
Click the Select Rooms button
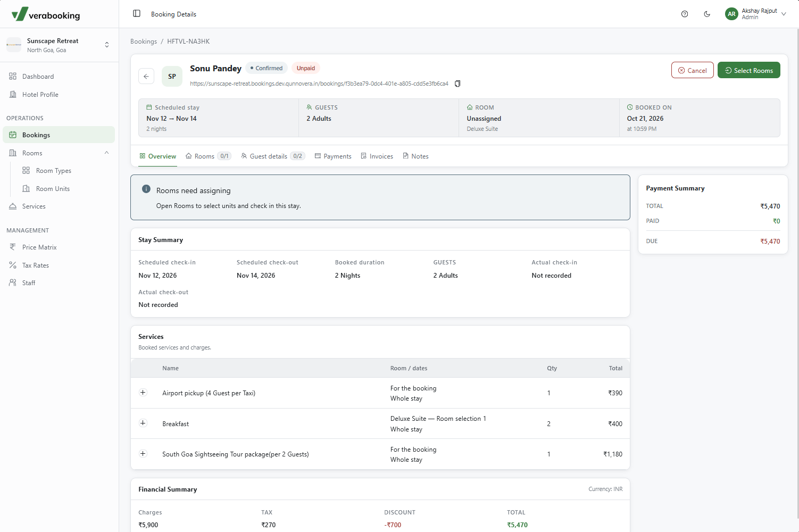pyautogui.click(x=748, y=70)
